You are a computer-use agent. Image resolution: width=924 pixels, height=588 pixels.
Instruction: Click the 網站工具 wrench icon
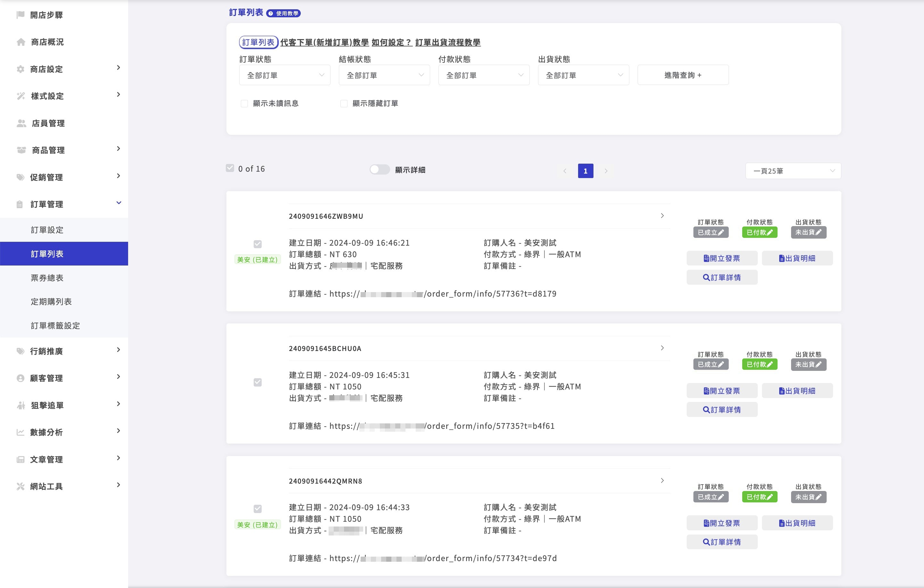(21, 486)
